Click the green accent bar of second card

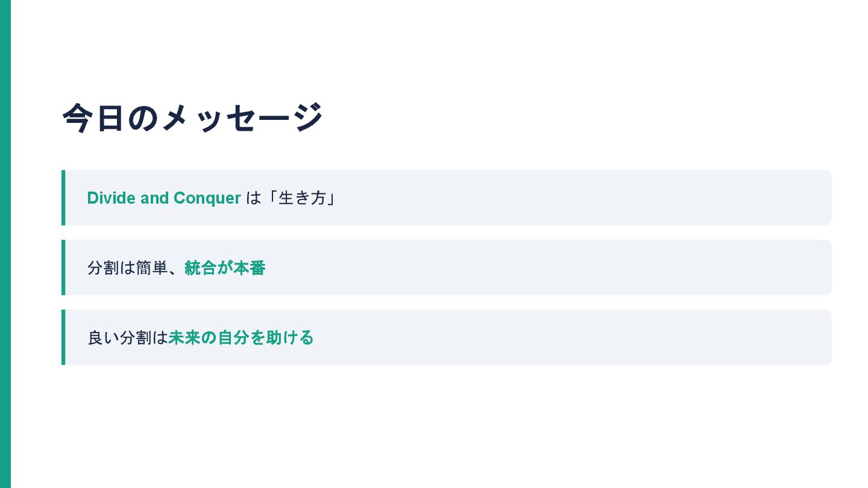coord(63,267)
